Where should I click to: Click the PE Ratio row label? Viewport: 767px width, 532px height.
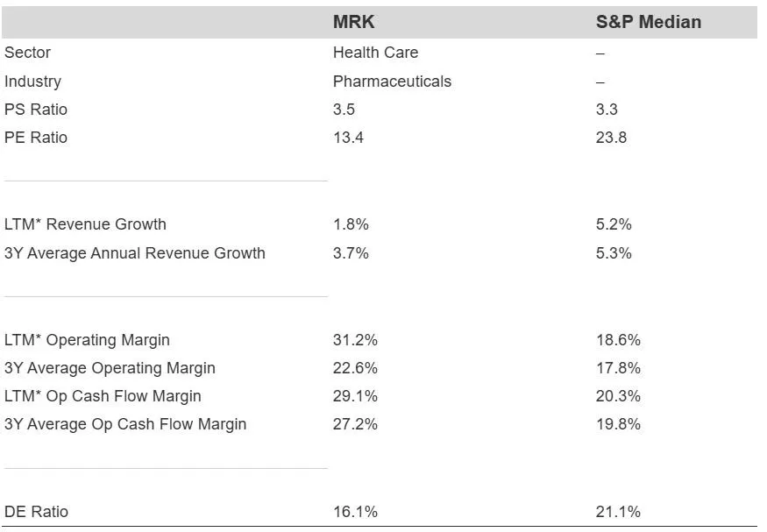(x=36, y=138)
